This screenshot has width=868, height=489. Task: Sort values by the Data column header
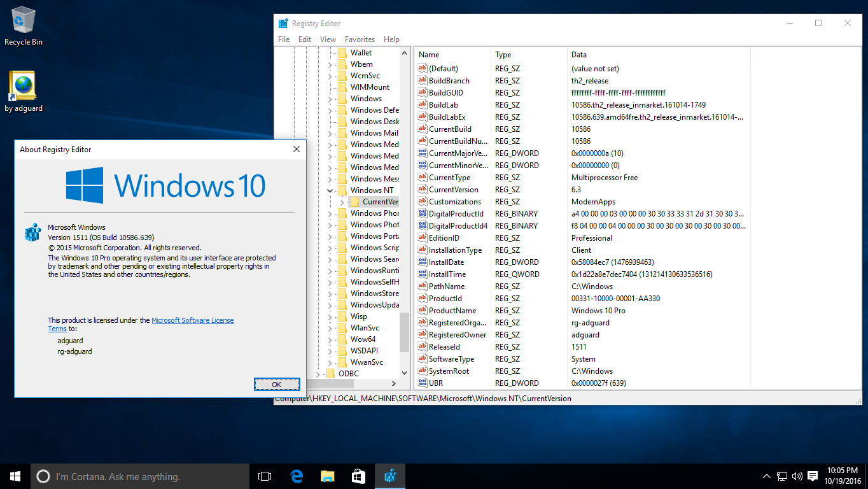659,55
